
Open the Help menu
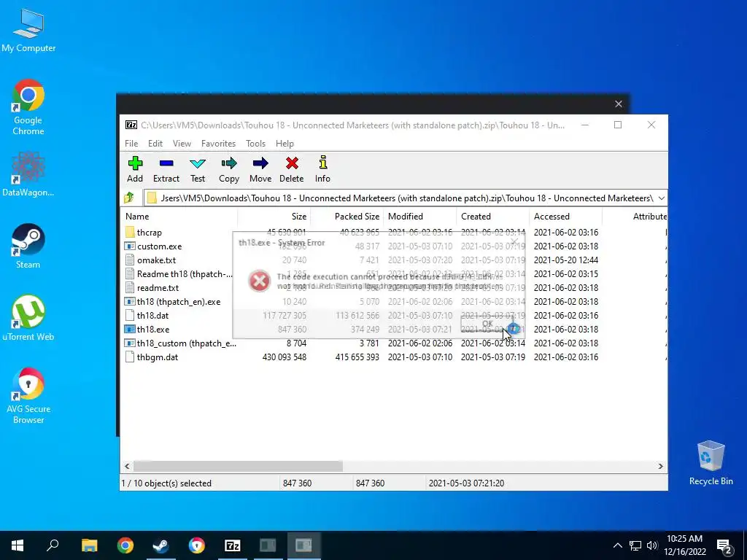click(285, 144)
